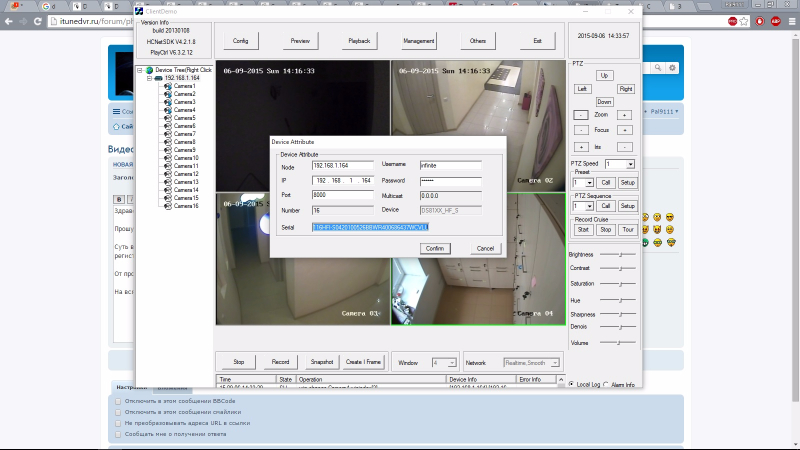Open the Management section
Image resolution: width=800 pixels, height=450 pixels.
pyautogui.click(x=418, y=41)
